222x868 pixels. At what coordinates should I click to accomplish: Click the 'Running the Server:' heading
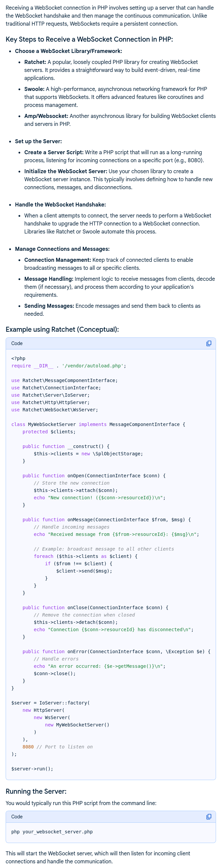pyautogui.click(x=36, y=791)
